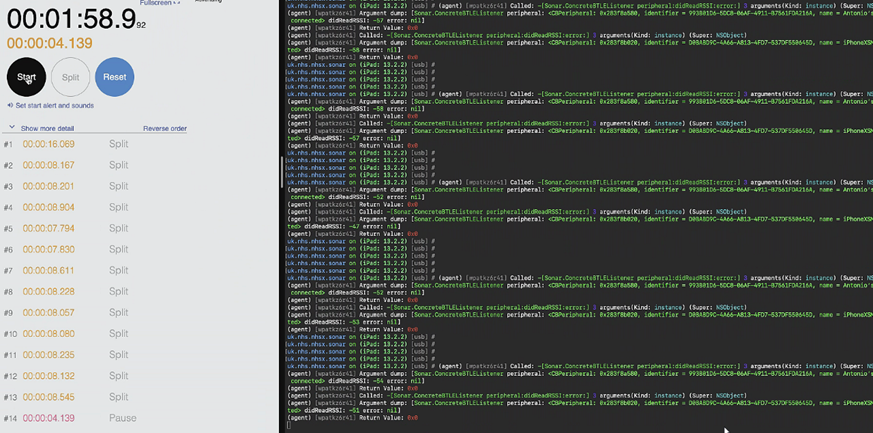Click the Reverse order link

point(165,129)
